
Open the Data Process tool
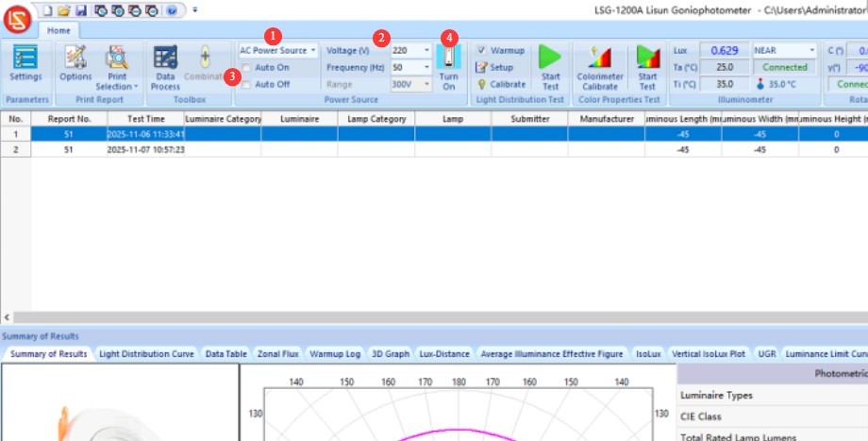pyautogui.click(x=165, y=68)
